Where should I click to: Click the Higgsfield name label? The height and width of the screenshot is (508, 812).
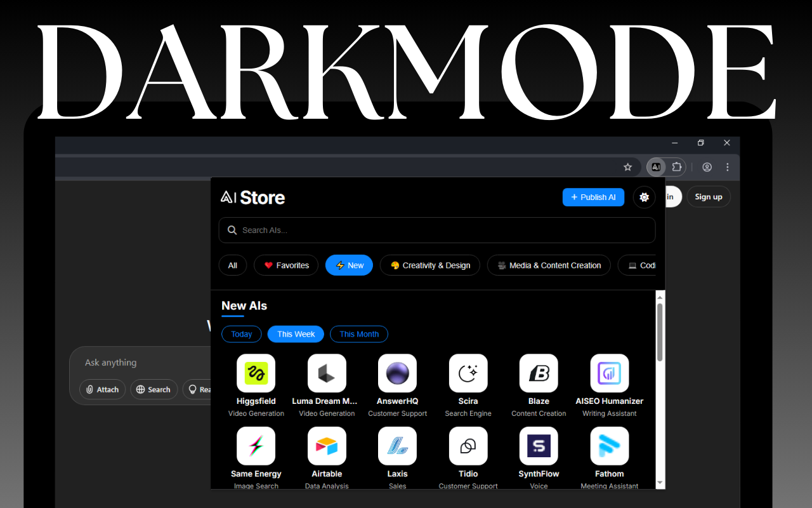[x=256, y=401]
